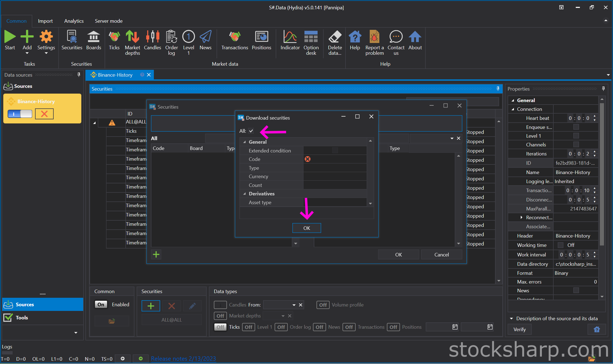This screenshot has width=613, height=364.
Task: Open the Candles market data tool
Action: (152, 37)
